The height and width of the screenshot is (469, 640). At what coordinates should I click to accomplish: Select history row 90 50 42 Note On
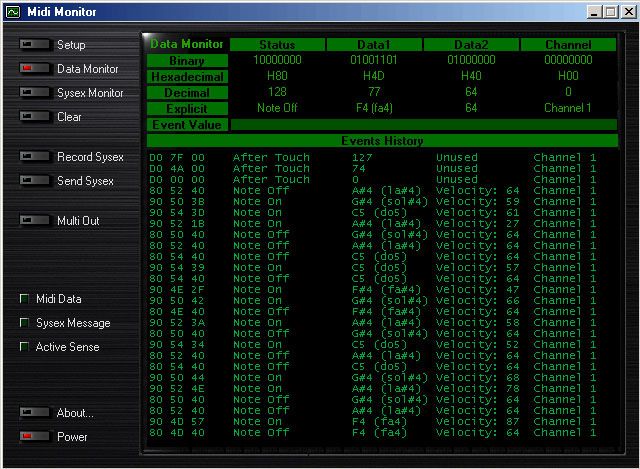pyautogui.click(x=373, y=300)
